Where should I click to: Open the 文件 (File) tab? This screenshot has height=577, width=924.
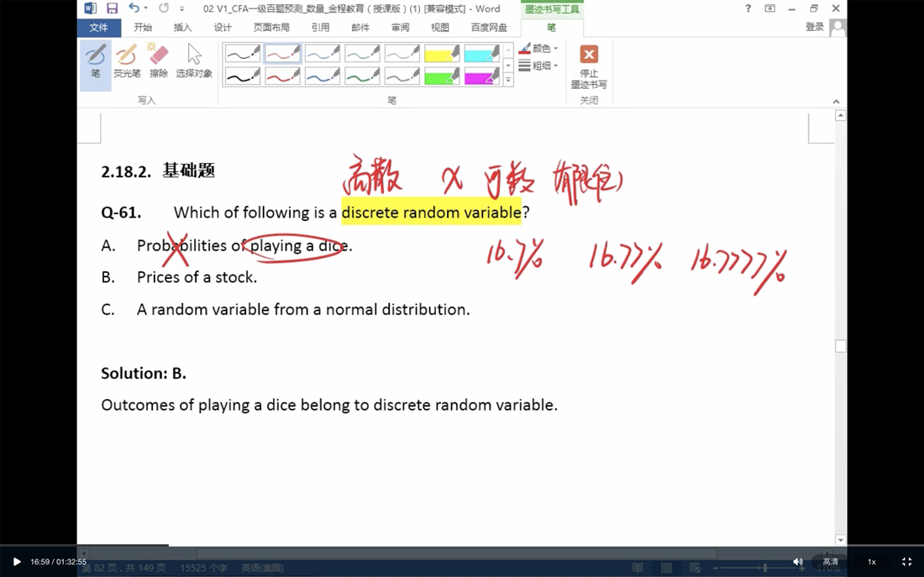[x=99, y=27]
